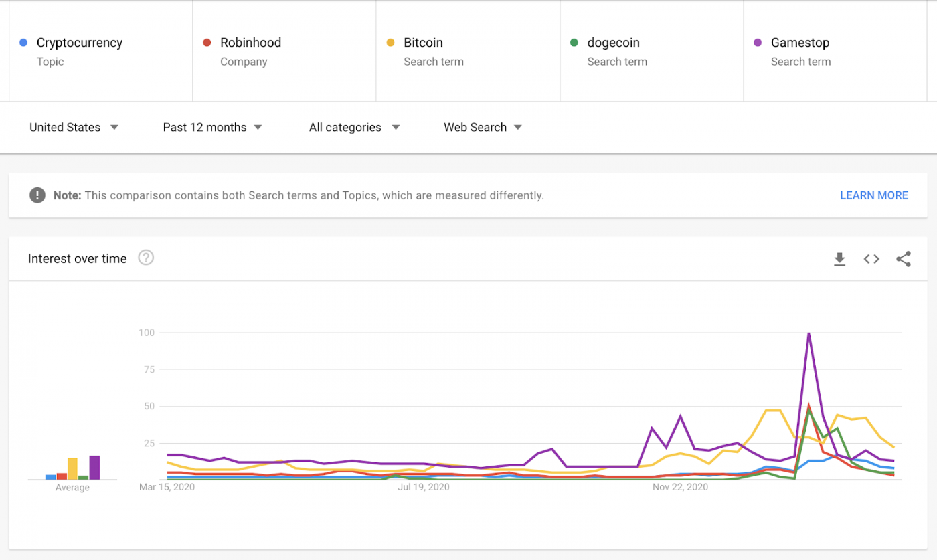Click the Interest over time help icon
937x560 pixels.
(x=145, y=257)
